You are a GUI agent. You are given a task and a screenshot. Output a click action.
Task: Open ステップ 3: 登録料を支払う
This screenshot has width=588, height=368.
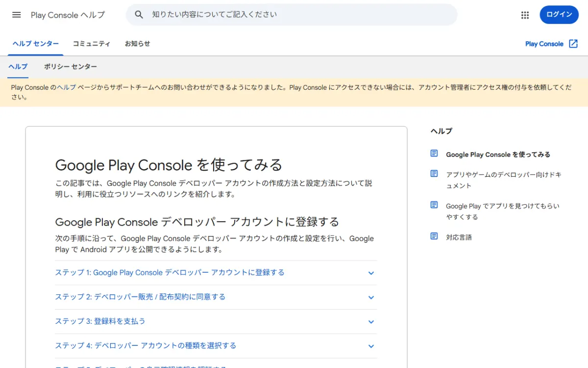click(x=100, y=321)
